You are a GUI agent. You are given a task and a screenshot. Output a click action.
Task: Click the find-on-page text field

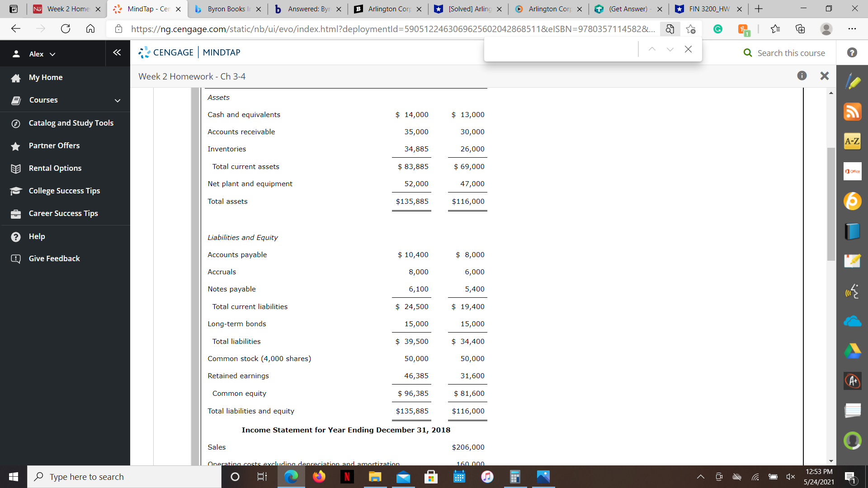[561, 49]
